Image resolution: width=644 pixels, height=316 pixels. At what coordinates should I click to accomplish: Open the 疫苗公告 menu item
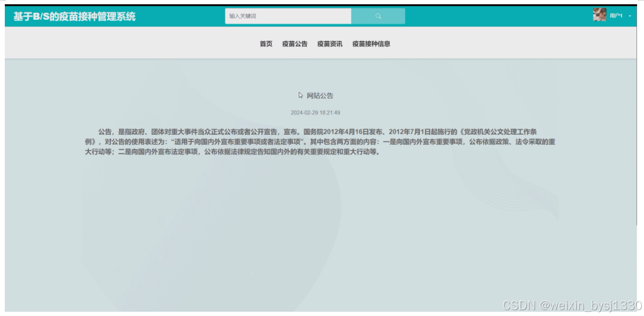(295, 44)
